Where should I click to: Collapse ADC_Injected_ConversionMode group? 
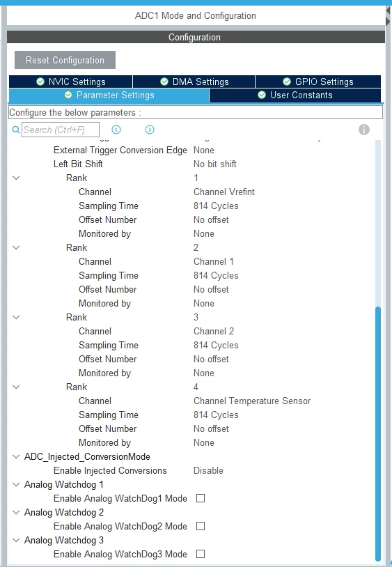16,457
